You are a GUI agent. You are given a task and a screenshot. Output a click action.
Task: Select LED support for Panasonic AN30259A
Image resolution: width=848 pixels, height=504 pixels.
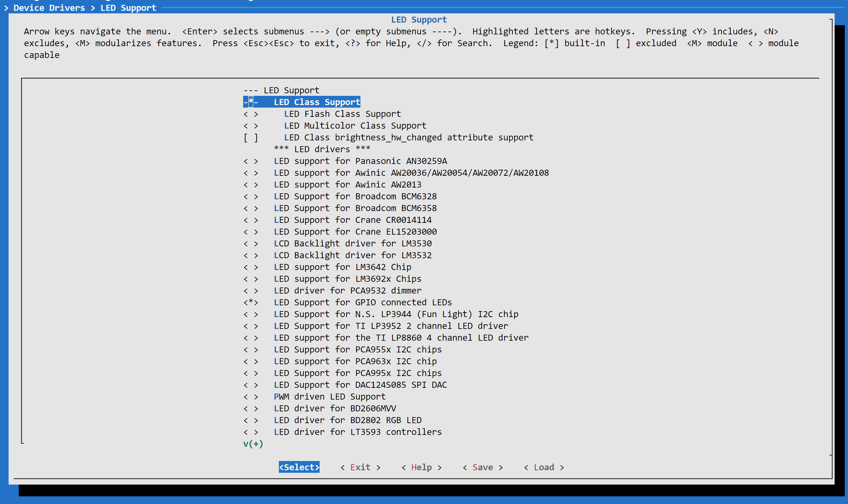pyautogui.click(x=360, y=161)
